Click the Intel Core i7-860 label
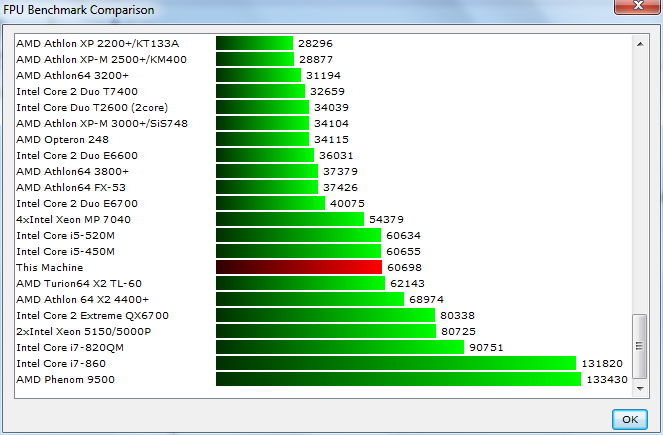This screenshot has height=435, width=663. pos(61,363)
